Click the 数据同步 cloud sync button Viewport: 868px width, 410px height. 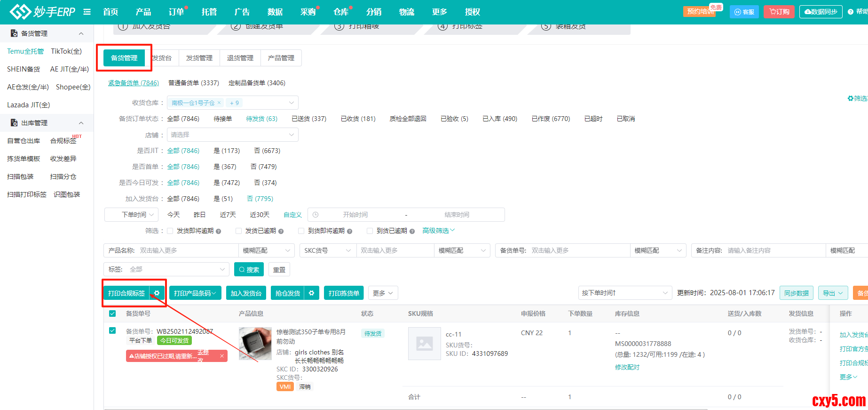tap(821, 12)
